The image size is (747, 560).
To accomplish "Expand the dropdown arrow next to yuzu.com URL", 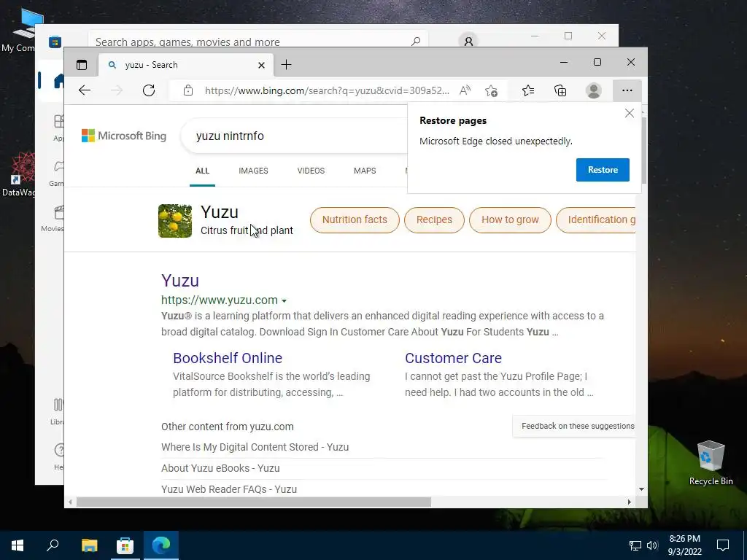I will 284,301.
